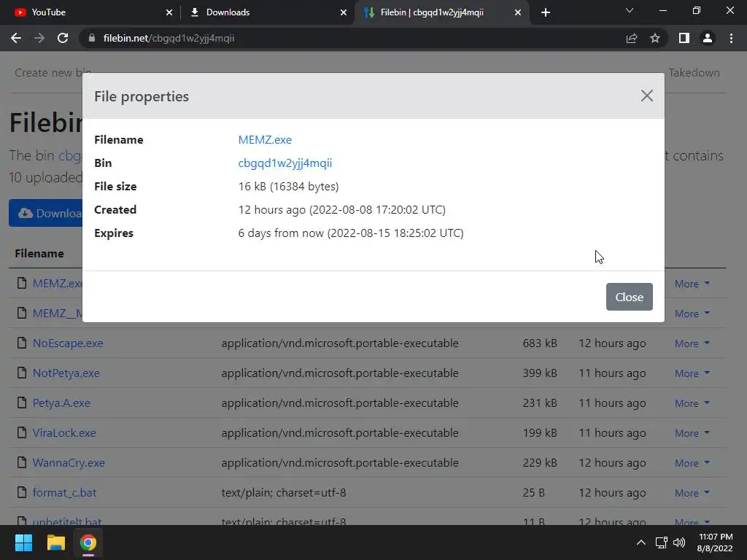747x560 pixels.
Task: Open the MEMZ.exe link in File properties
Action: [265, 139]
